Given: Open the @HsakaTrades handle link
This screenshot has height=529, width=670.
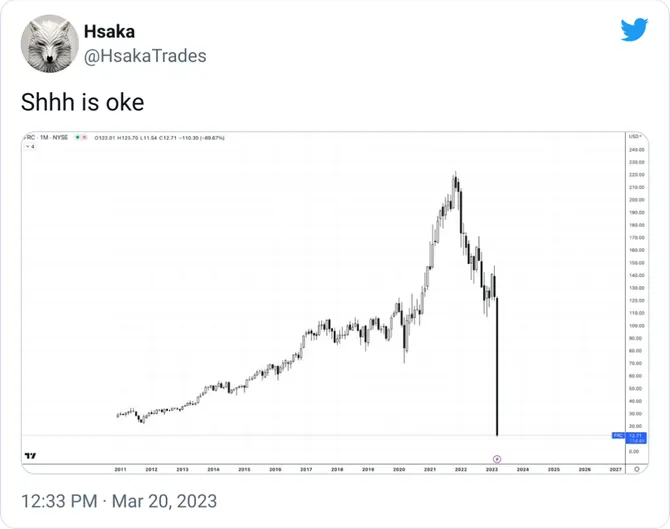Looking at the screenshot, I should (x=145, y=56).
